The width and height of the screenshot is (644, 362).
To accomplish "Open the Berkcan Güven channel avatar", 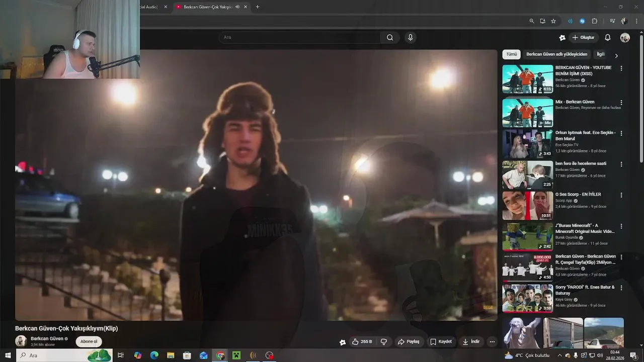I will [x=21, y=341].
